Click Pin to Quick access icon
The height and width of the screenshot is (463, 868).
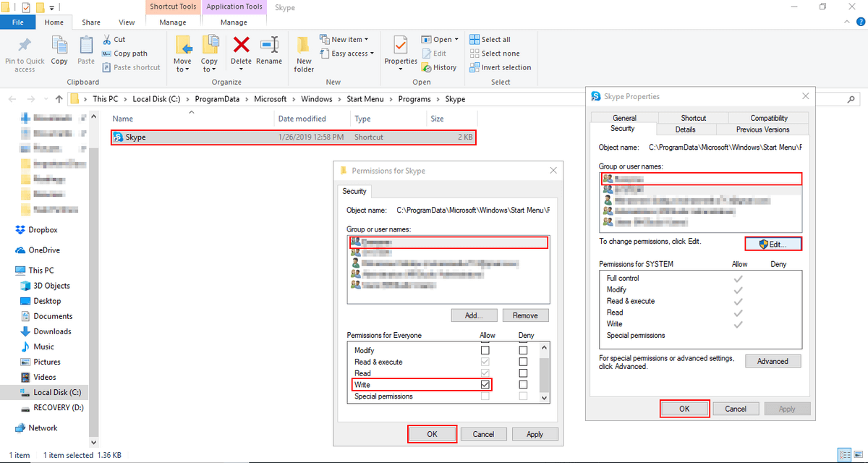25,45
